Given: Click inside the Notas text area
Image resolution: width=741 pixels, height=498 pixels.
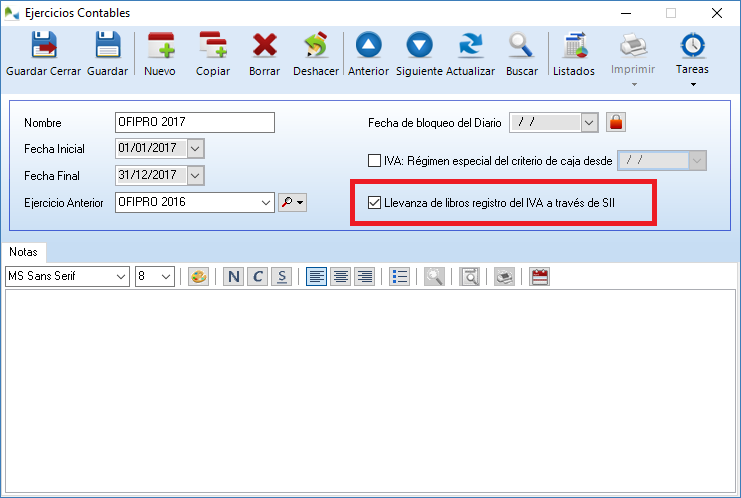Looking at the screenshot, I should click(x=370, y=391).
